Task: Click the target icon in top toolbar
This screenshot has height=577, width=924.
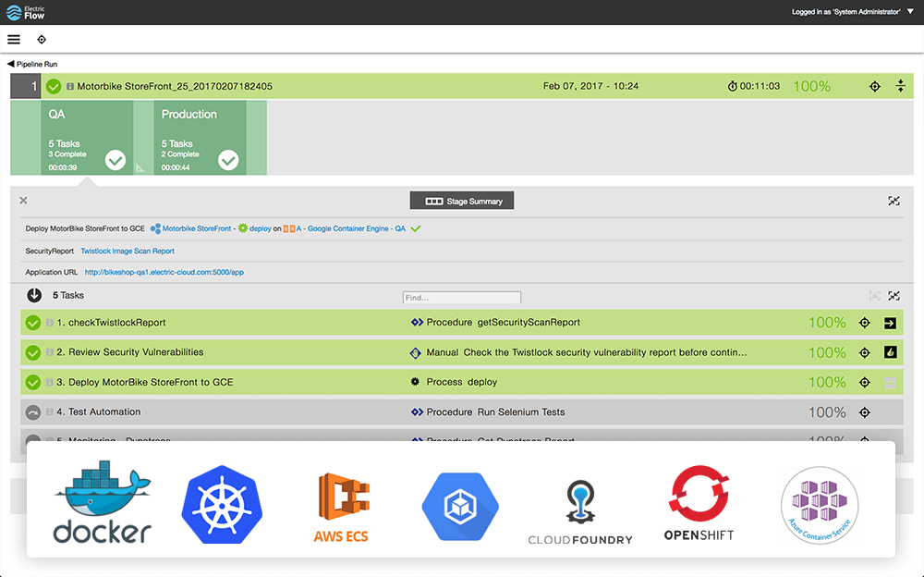Action: 42,40
